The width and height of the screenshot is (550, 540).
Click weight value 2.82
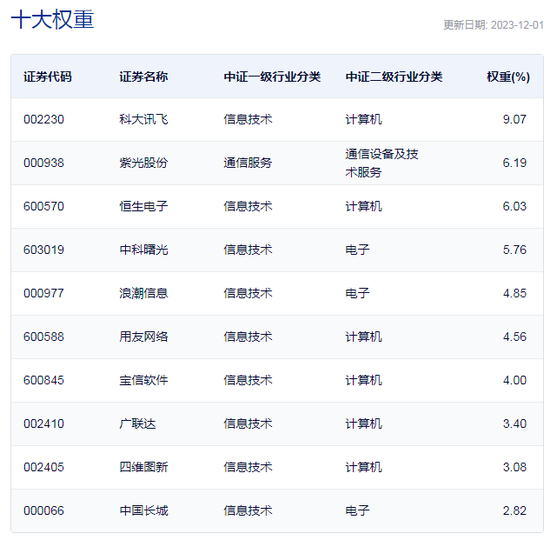point(515,511)
